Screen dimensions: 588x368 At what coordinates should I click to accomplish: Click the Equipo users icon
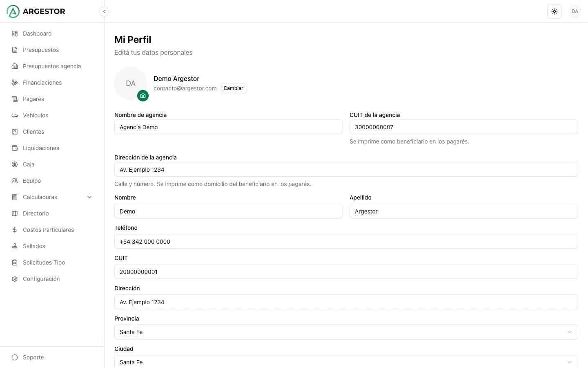tap(15, 181)
